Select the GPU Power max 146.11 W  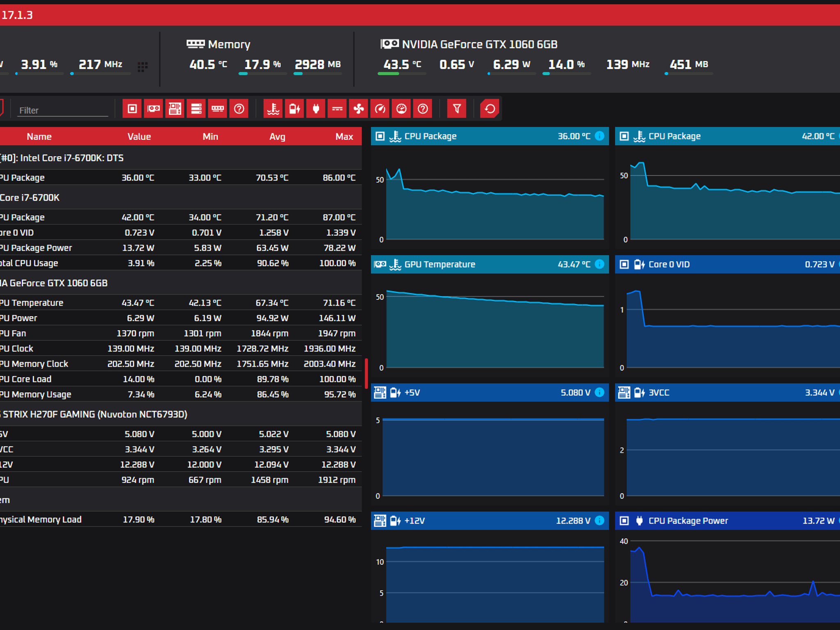[337, 318]
